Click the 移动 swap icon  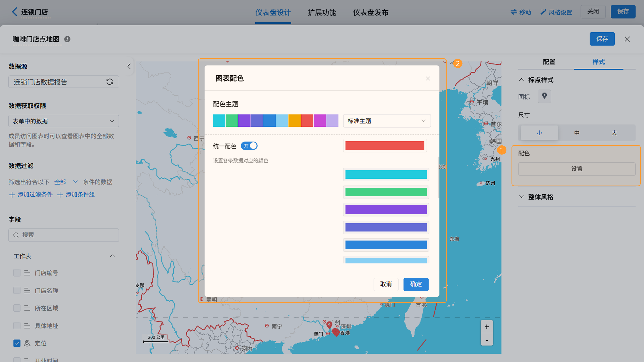pyautogui.click(x=514, y=12)
